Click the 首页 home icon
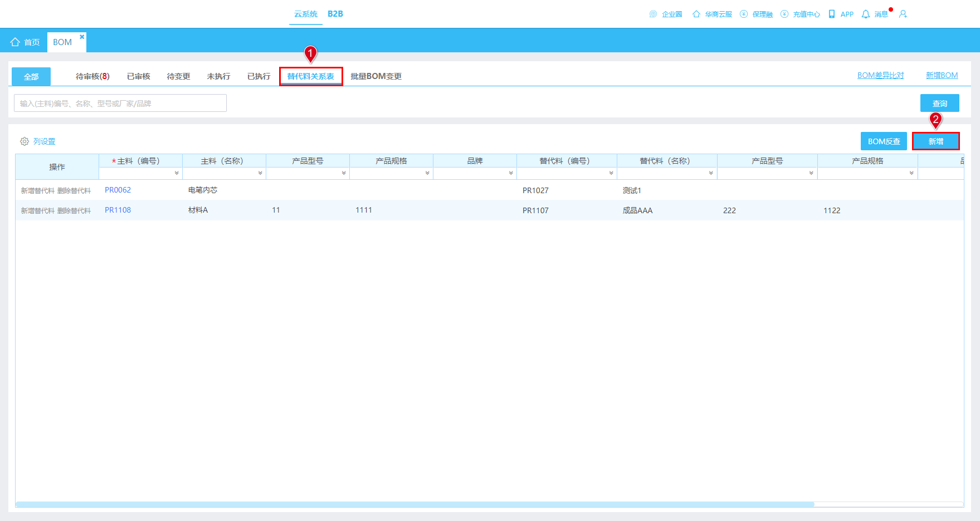The width and height of the screenshot is (980, 521). [15, 42]
